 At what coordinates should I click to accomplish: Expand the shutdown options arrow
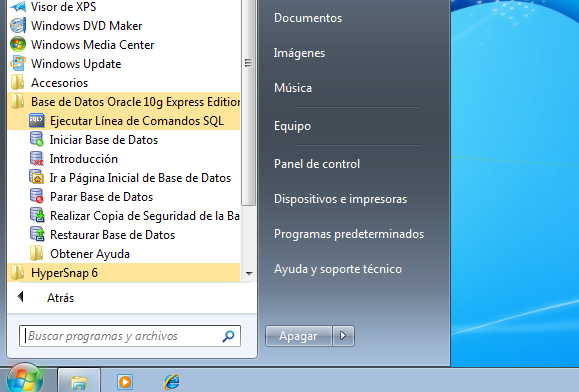pyautogui.click(x=343, y=336)
